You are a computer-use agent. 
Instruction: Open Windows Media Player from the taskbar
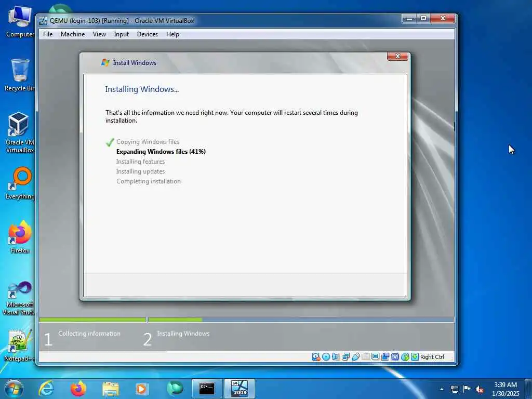142,389
